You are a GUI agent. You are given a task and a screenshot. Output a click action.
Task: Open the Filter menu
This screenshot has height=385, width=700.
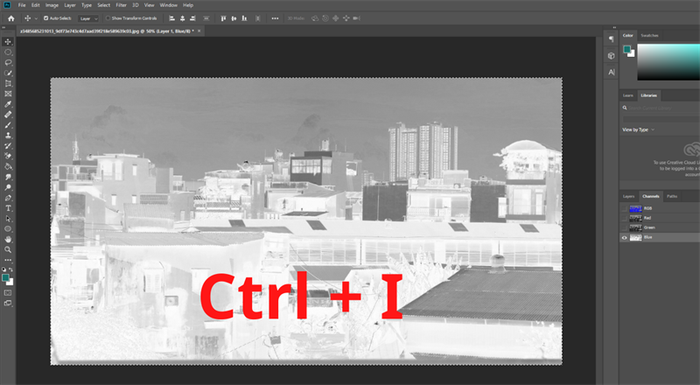[x=121, y=5]
